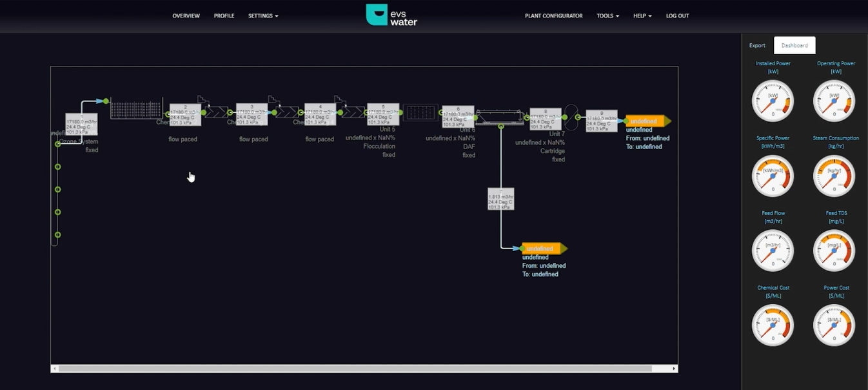Image resolution: width=868 pixels, height=390 pixels.
Task: Click the Flocculation unit icon
Action: click(420, 113)
